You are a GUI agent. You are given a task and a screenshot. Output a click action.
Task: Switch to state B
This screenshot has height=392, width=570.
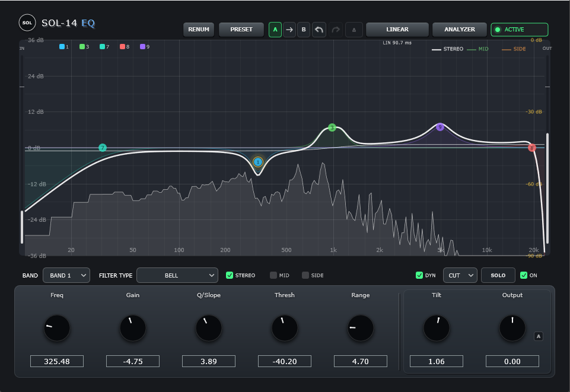click(x=304, y=30)
